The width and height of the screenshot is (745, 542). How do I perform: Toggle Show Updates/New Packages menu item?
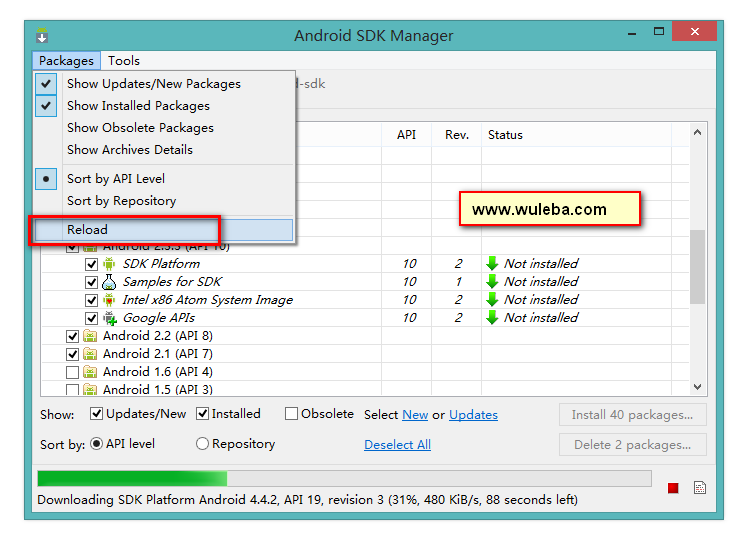point(163,84)
